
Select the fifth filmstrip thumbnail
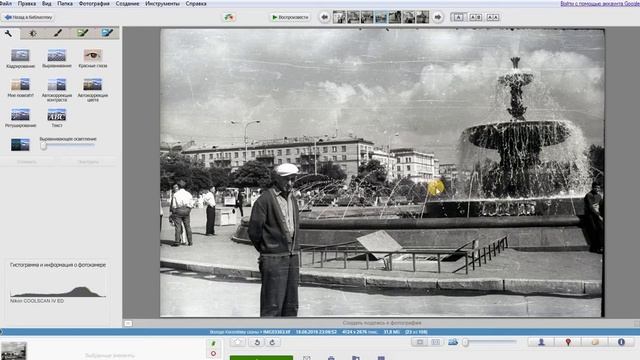[x=395, y=17]
